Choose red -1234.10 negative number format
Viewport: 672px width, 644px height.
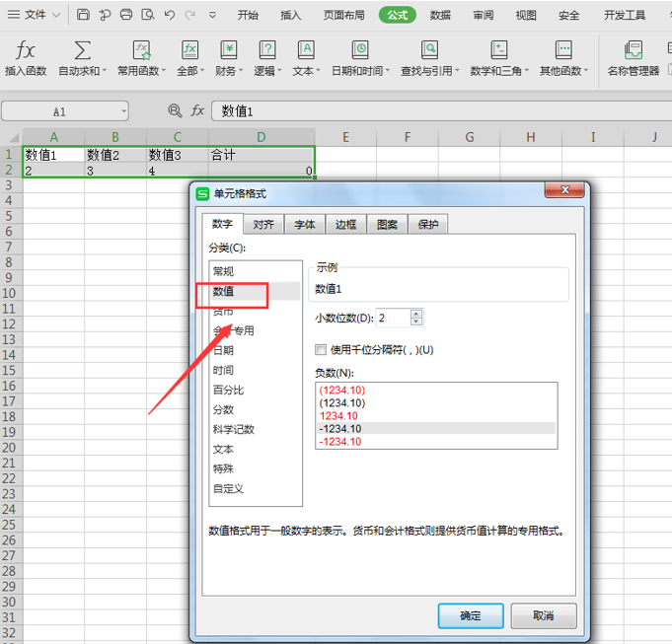436,442
